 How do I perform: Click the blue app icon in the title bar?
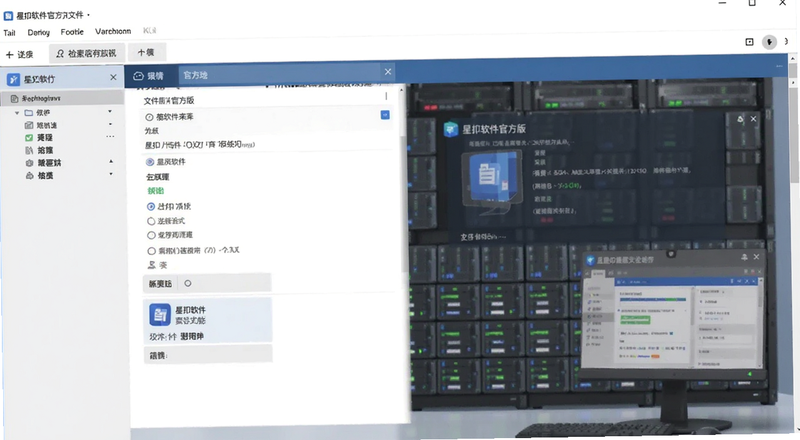pyautogui.click(x=8, y=16)
